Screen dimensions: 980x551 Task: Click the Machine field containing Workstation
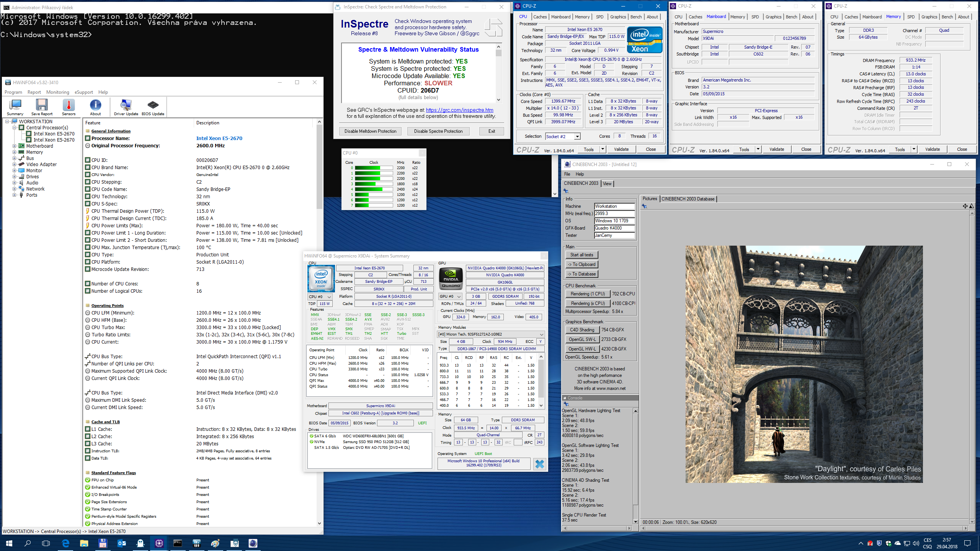(x=614, y=206)
